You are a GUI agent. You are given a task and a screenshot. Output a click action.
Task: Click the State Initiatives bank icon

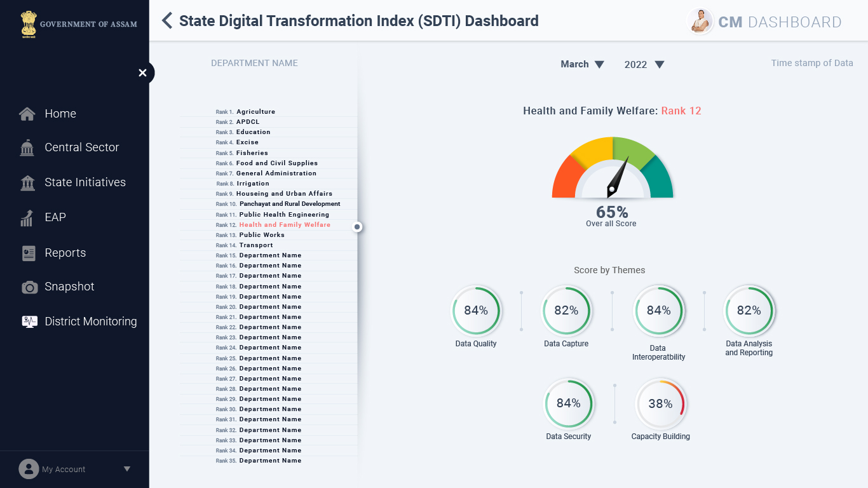[x=27, y=182]
